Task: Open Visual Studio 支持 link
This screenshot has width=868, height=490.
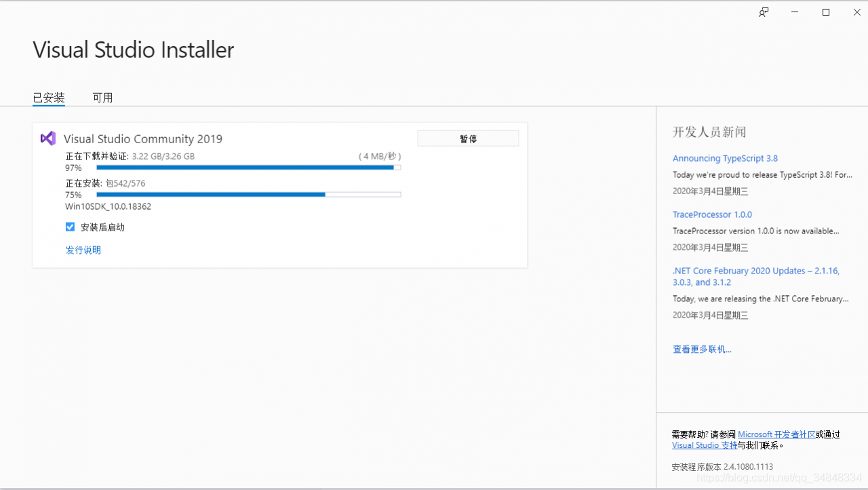Action: [x=705, y=445]
